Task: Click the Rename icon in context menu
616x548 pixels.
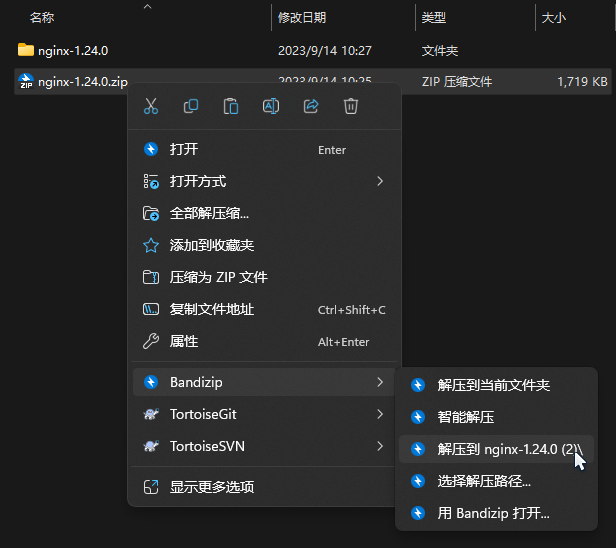Action: [271, 106]
